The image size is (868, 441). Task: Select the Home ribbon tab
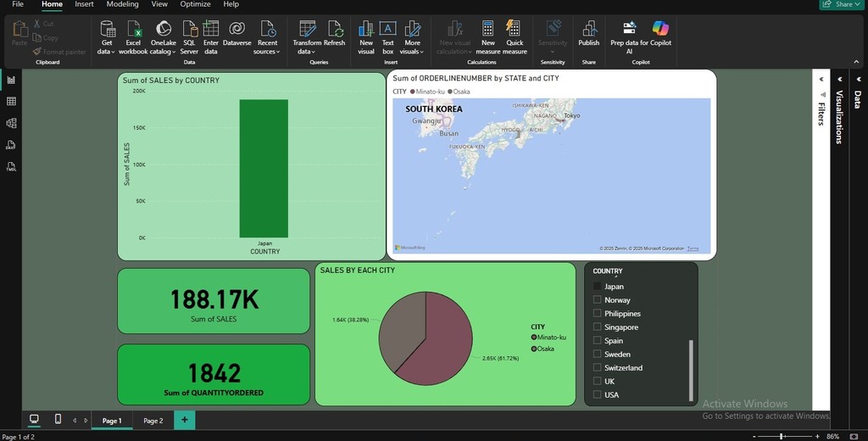point(52,4)
